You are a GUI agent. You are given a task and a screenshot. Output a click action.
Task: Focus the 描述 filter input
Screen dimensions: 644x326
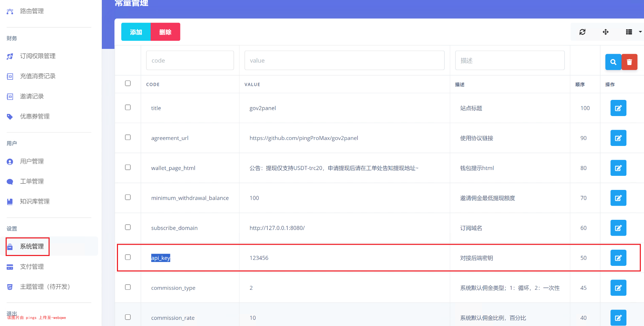(510, 60)
